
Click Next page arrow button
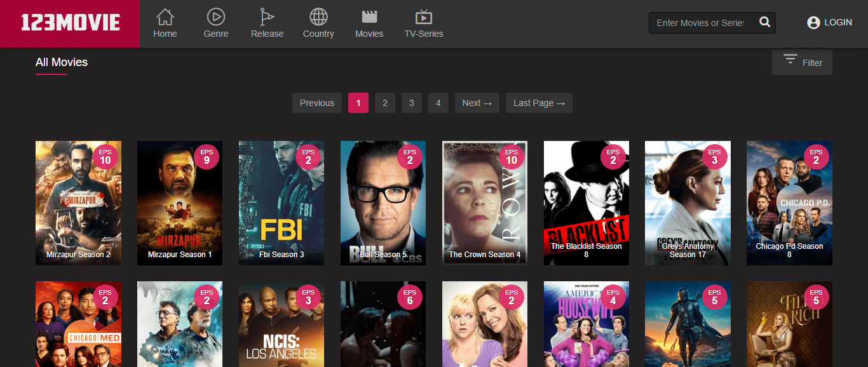click(x=477, y=103)
